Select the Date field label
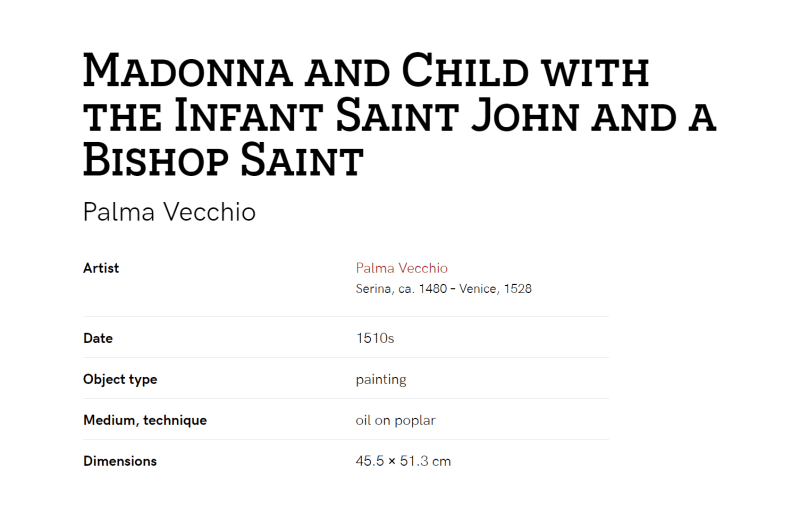This screenshot has width=800, height=520. point(98,338)
